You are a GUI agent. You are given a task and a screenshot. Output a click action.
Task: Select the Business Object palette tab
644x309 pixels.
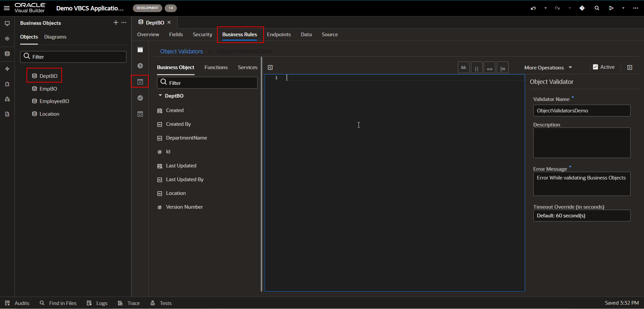[176, 67]
